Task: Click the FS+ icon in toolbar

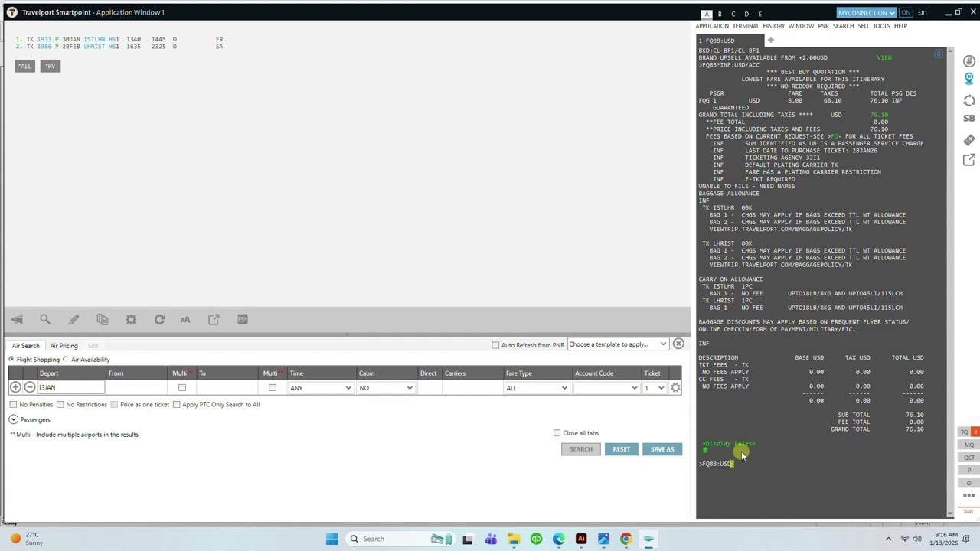Action: click(243, 320)
